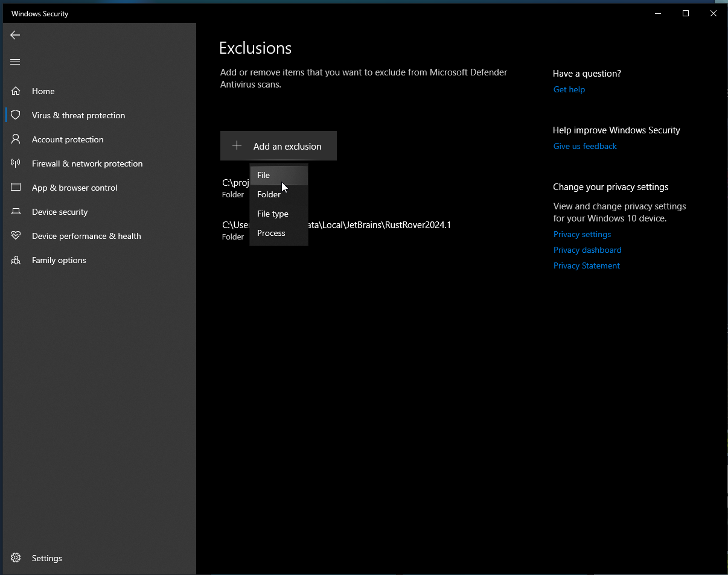The image size is (728, 575).
Task: Choose File from the exclusion menu
Action: click(x=264, y=175)
